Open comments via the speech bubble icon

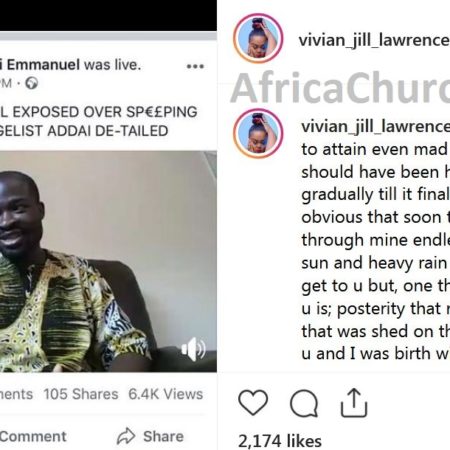click(x=304, y=403)
